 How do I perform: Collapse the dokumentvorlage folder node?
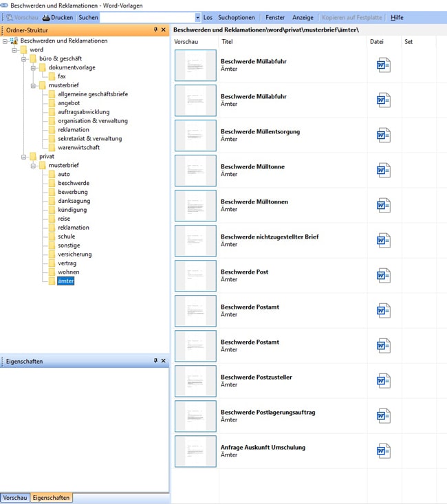[x=32, y=68]
